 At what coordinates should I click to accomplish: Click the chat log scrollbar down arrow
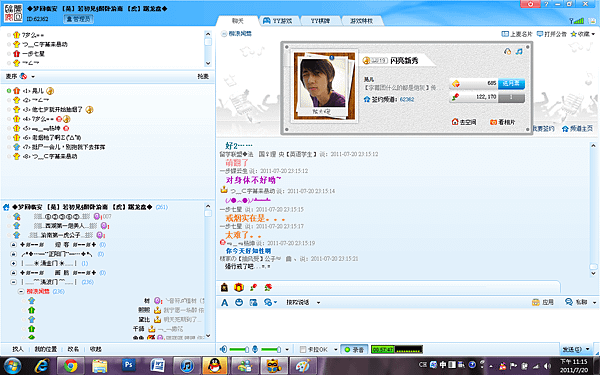tap(593, 273)
